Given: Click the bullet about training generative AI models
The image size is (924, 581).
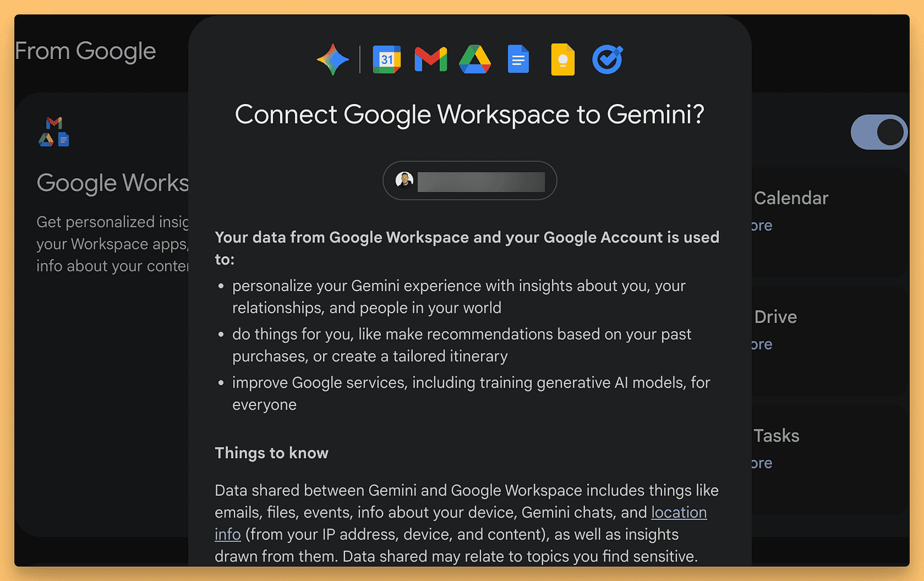Looking at the screenshot, I should point(471,393).
